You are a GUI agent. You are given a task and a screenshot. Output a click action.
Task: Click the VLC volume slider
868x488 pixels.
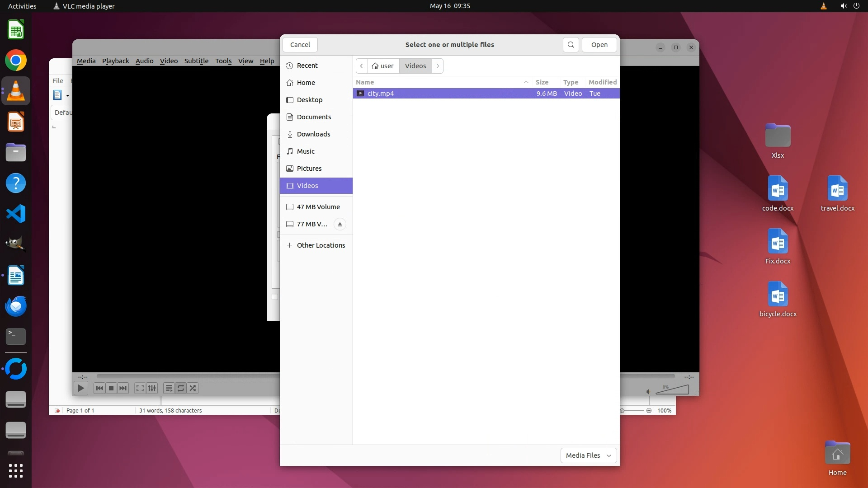tap(673, 390)
